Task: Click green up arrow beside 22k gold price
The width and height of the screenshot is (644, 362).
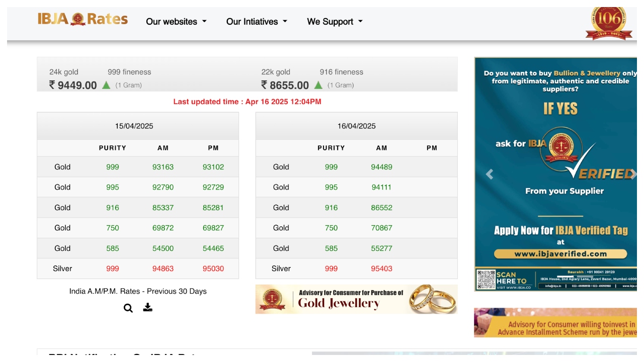Action: pos(318,85)
